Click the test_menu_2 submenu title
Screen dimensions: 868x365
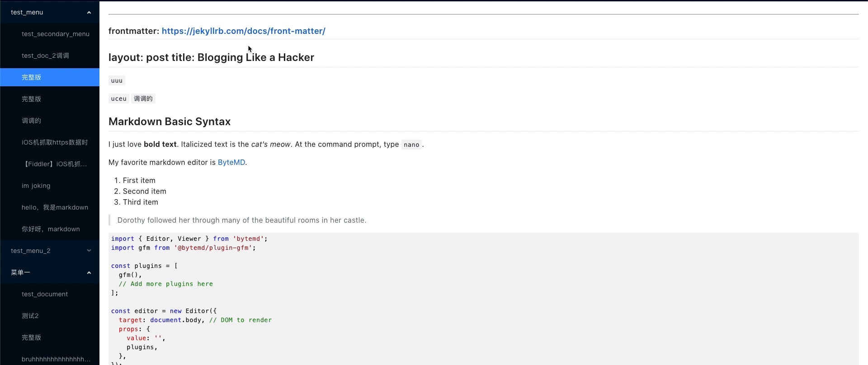coord(50,251)
